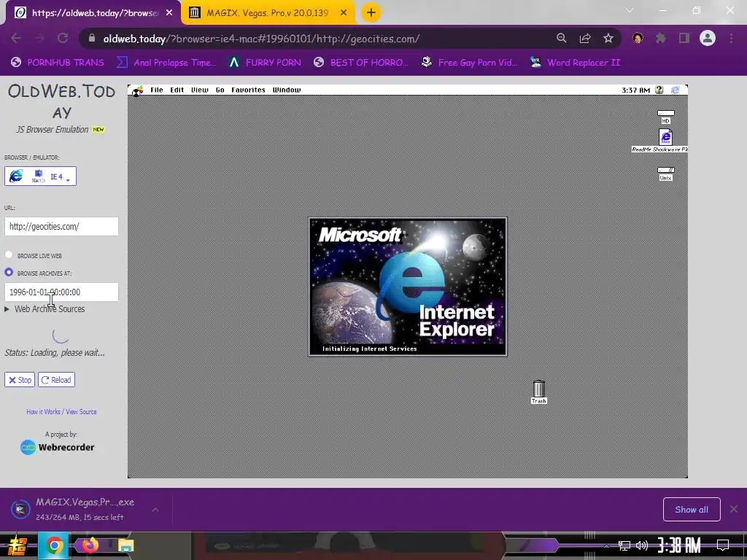Image resolution: width=747 pixels, height=560 pixels.
Task: Click the Chrome back arrow
Action: [16, 38]
